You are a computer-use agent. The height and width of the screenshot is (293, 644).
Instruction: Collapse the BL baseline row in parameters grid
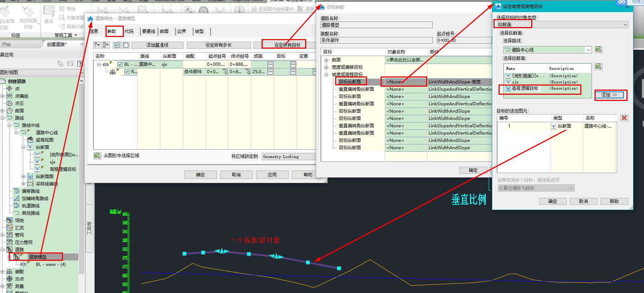(99, 64)
